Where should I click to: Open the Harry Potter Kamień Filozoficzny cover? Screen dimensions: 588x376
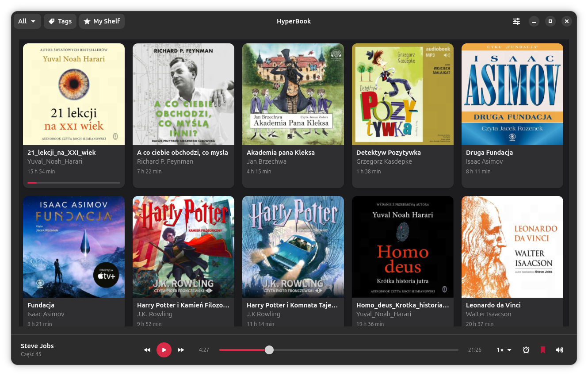click(183, 247)
